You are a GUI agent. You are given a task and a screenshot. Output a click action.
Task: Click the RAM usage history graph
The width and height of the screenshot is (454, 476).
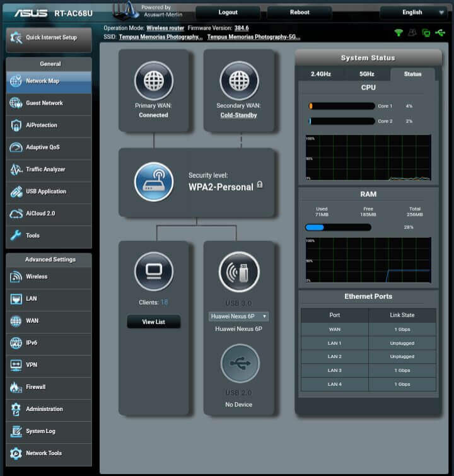[368, 260]
